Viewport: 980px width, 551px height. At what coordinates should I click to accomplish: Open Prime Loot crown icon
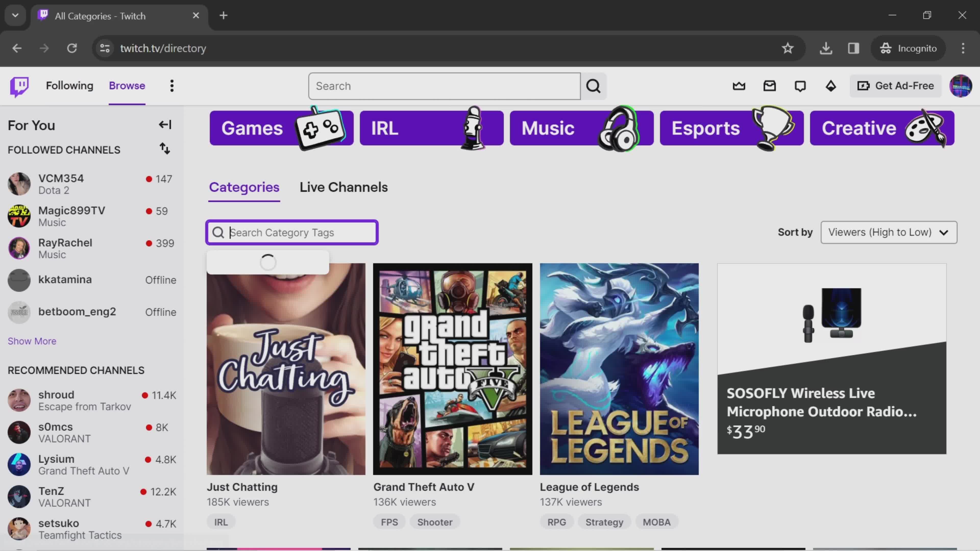[739, 86]
